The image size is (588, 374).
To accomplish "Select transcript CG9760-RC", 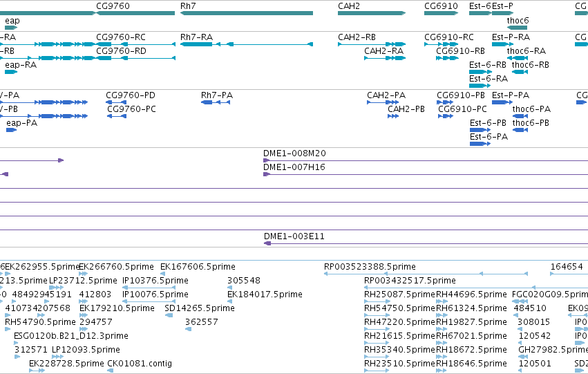I will [x=135, y=44].
